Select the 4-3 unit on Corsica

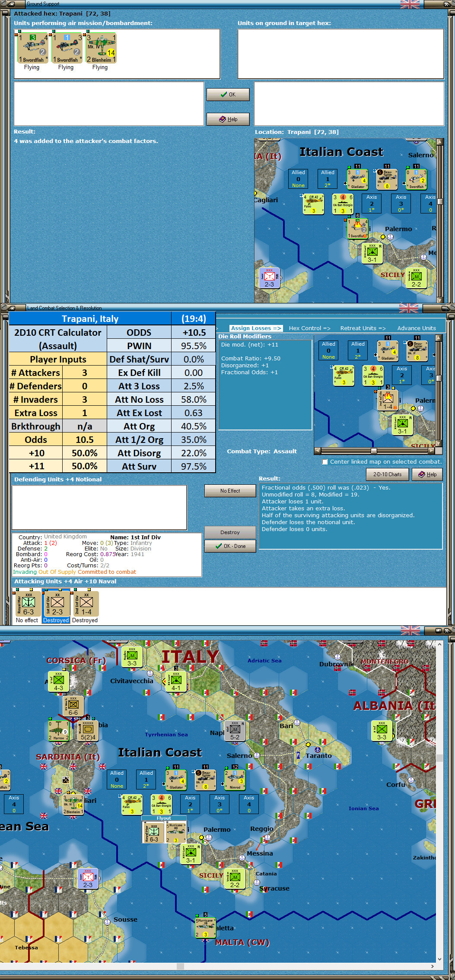coord(58,681)
